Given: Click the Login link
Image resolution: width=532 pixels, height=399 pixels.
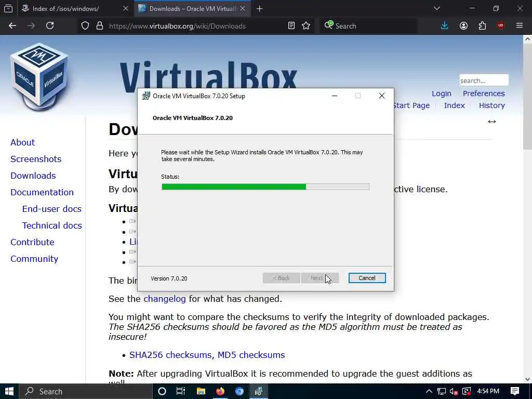Looking at the screenshot, I should [x=442, y=94].
